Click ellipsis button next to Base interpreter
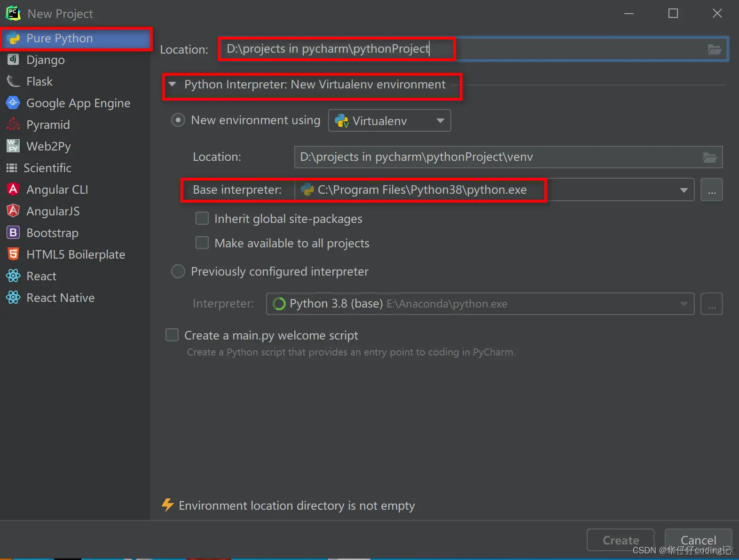739x560 pixels. pyautogui.click(x=712, y=190)
